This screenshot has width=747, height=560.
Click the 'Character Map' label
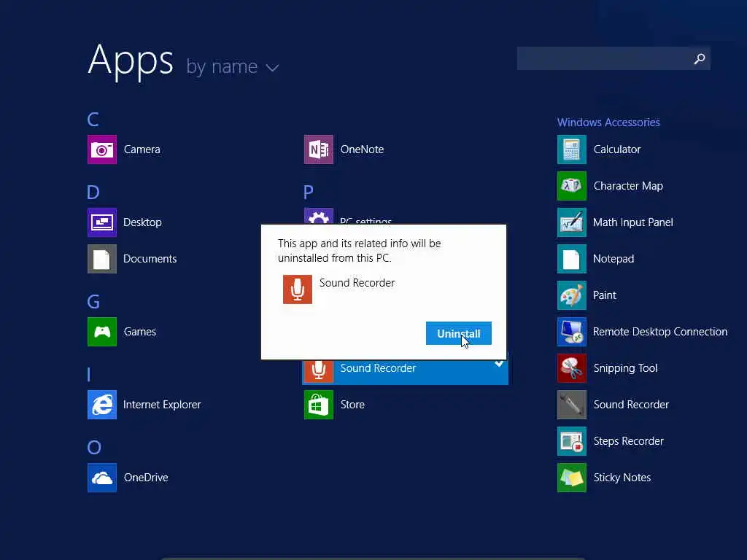(628, 186)
